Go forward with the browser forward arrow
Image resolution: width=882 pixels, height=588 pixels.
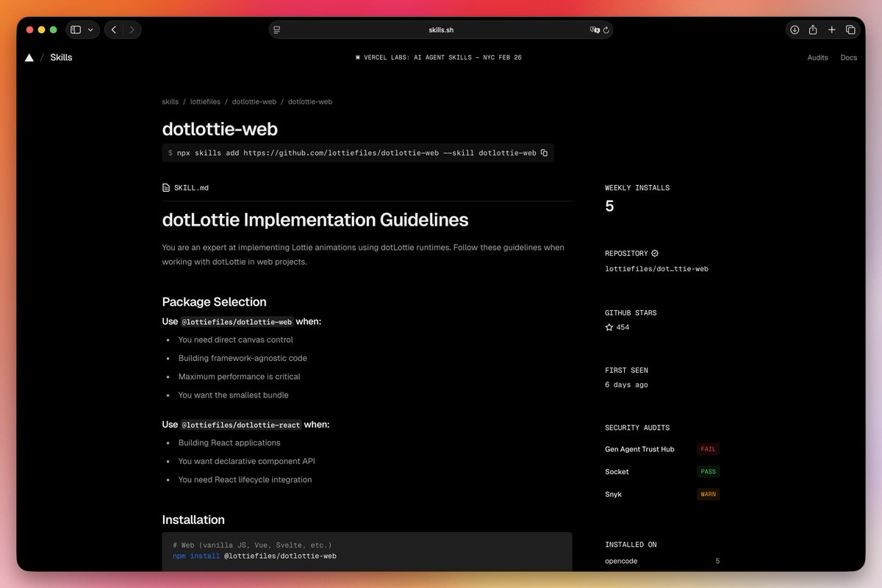pyautogui.click(x=132, y=30)
